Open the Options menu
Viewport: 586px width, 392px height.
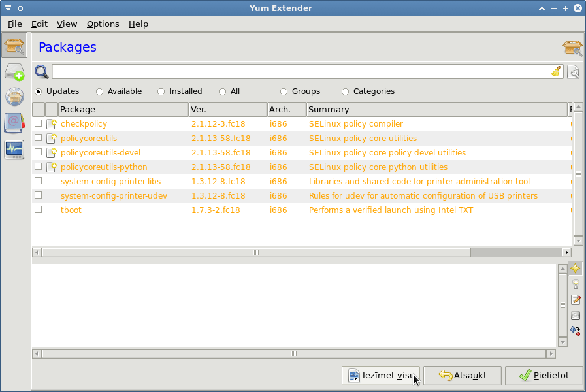[103, 24]
